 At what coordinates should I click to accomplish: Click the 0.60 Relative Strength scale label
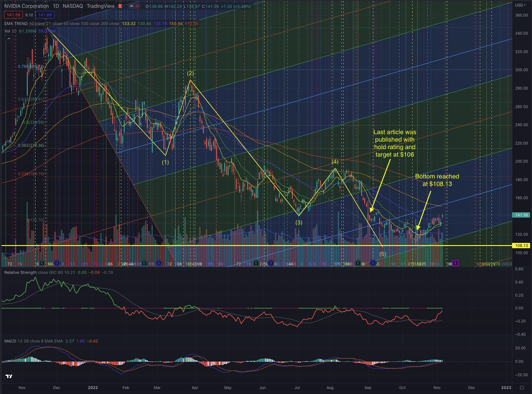point(519,269)
